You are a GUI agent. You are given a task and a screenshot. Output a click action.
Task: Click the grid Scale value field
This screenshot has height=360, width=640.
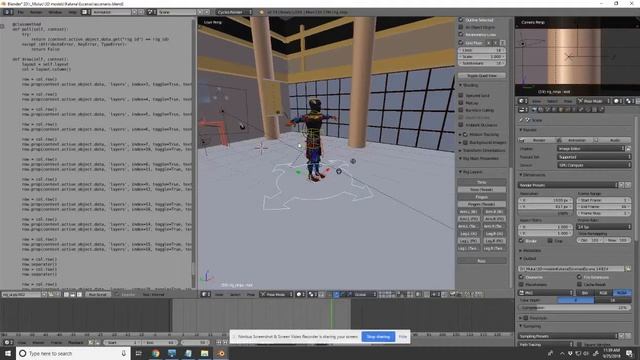click(482, 56)
